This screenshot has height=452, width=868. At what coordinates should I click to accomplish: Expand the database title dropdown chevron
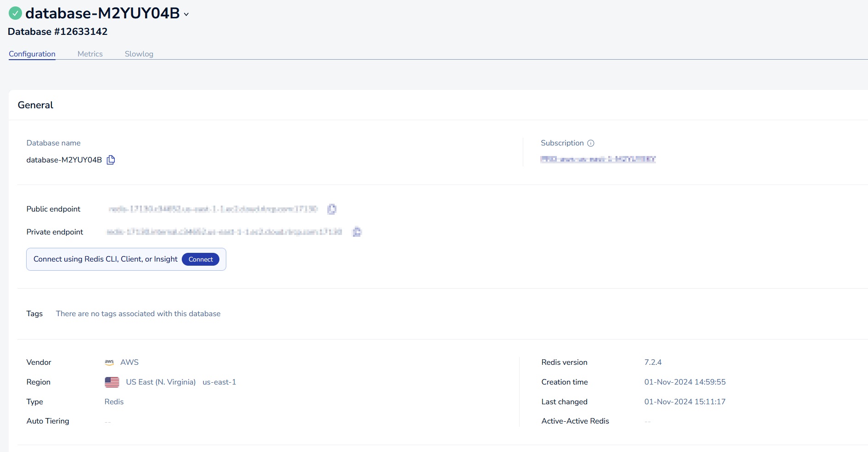[x=185, y=15]
